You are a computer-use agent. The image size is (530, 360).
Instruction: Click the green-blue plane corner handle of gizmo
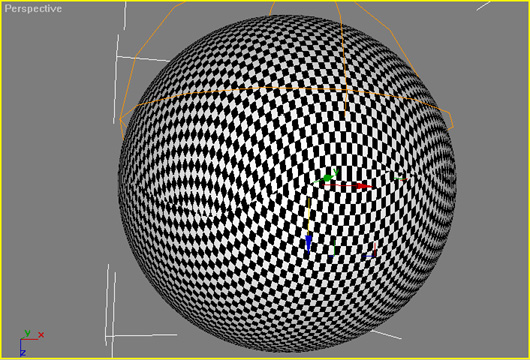pyautogui.click(x=333, y=248)
